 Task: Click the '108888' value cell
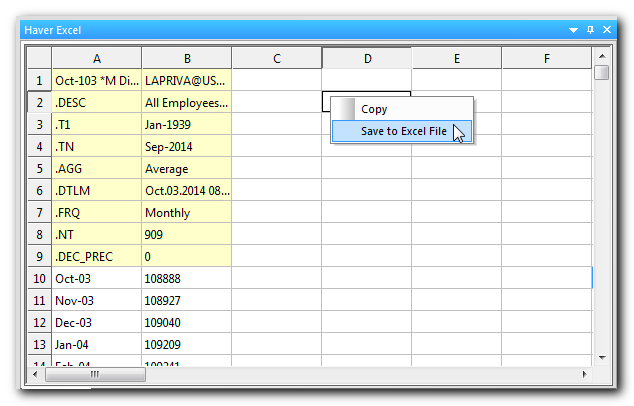tap(187, 279)
